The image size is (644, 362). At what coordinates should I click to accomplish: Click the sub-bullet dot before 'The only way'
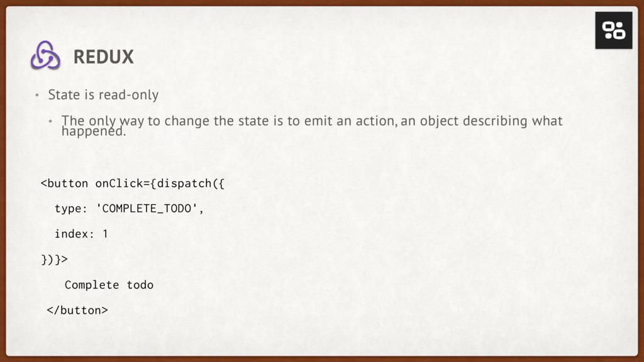click(50, 121)
